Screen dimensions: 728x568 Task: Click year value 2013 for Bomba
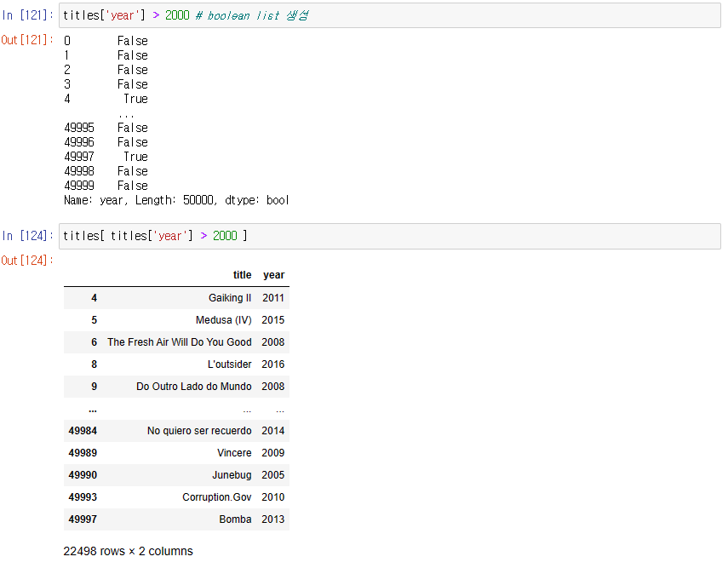273,519
